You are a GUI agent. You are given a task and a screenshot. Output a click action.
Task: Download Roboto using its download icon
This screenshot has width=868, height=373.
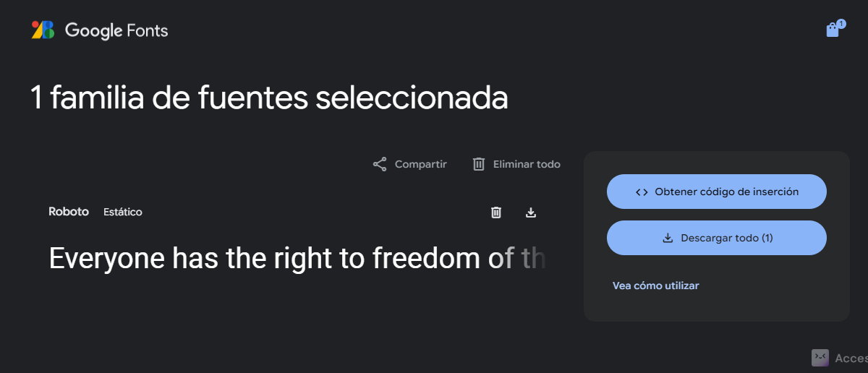[531, 212]
